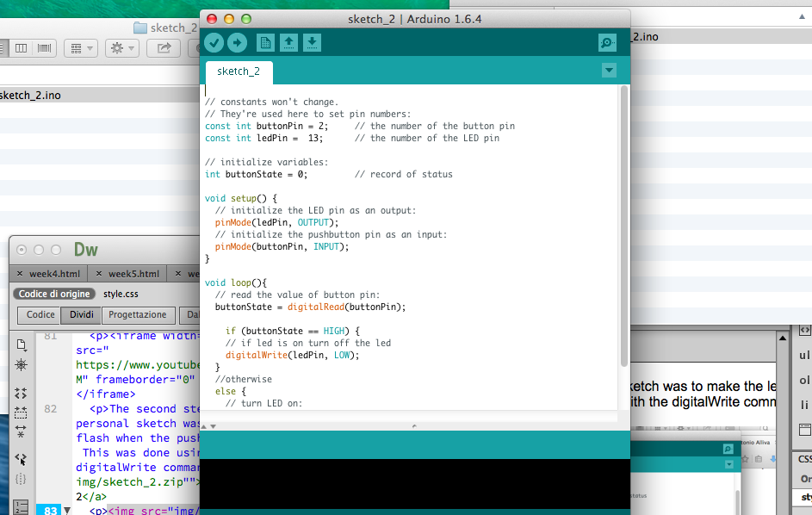Click line number 82 in Dreamweaver code
The image size is (812, 515).
click(50, 409)
